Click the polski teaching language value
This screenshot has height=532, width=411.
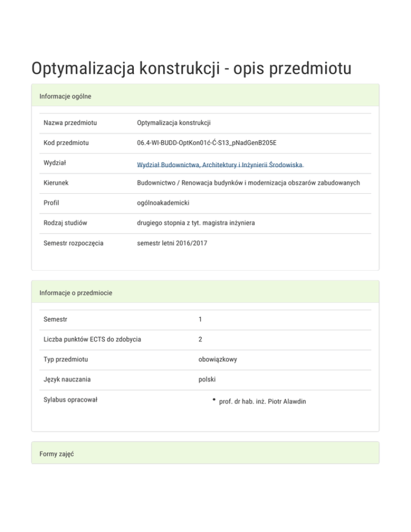point(207,379)
